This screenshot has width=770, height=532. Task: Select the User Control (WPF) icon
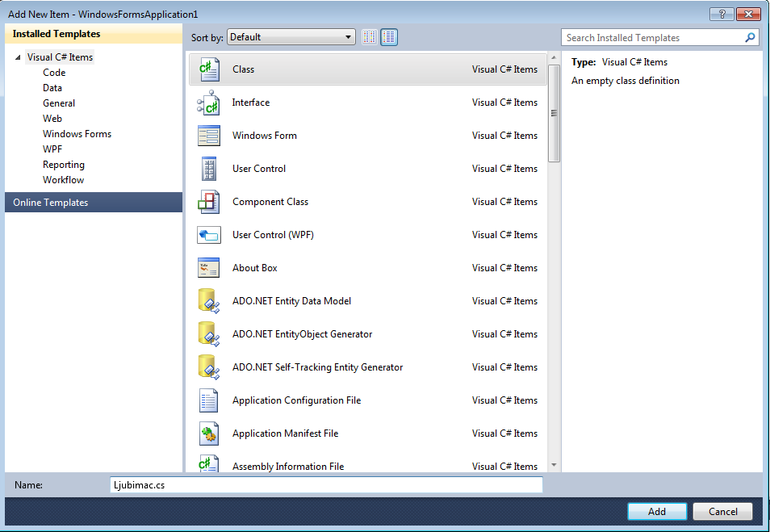(209, 235)
